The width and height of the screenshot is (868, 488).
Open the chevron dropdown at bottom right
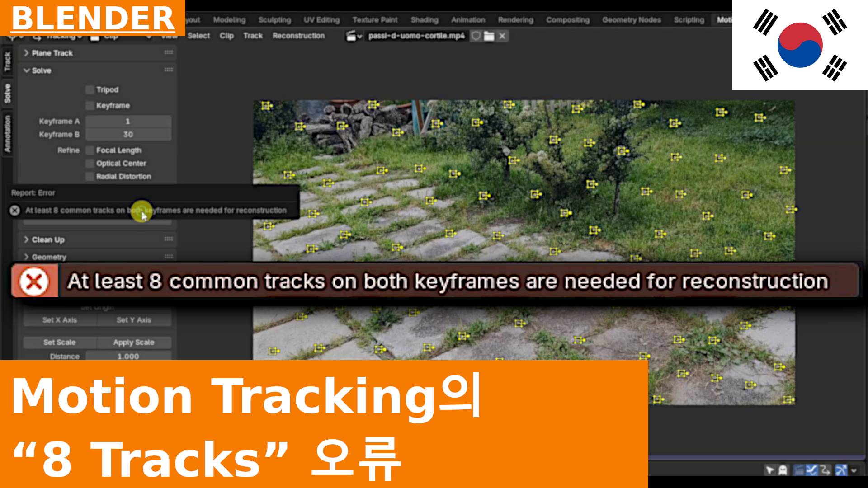[x=854, y=470]
